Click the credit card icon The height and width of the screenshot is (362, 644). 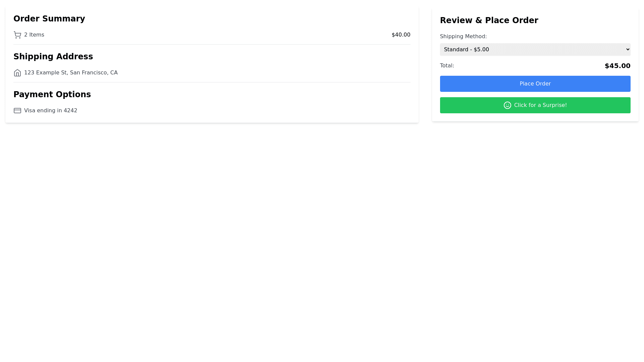click(17, 111)
